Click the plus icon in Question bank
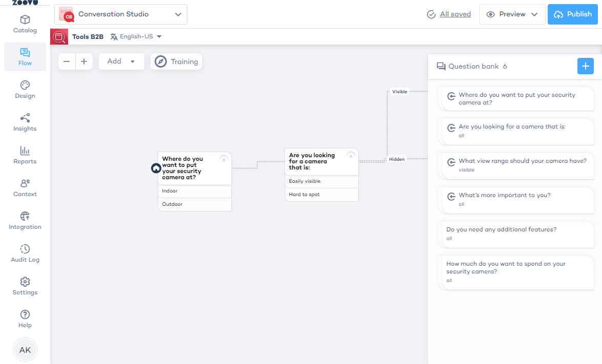The image size is (602, 364). tap(585, 66)
